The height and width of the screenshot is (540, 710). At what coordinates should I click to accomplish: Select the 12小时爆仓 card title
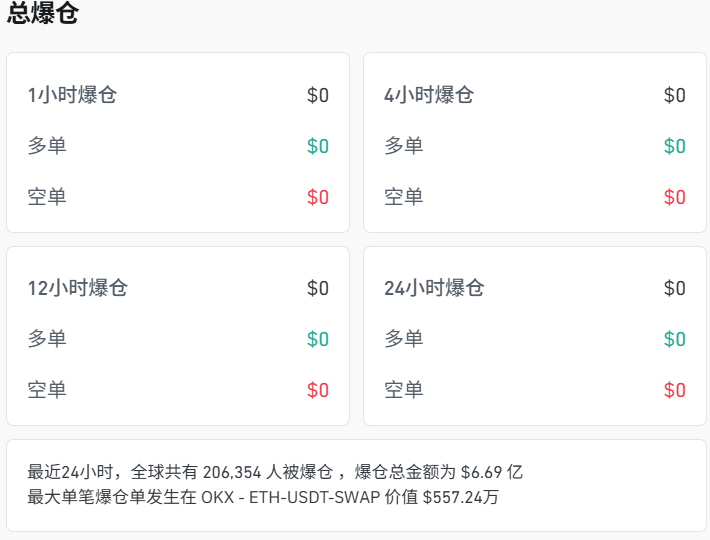pos(78,288)
